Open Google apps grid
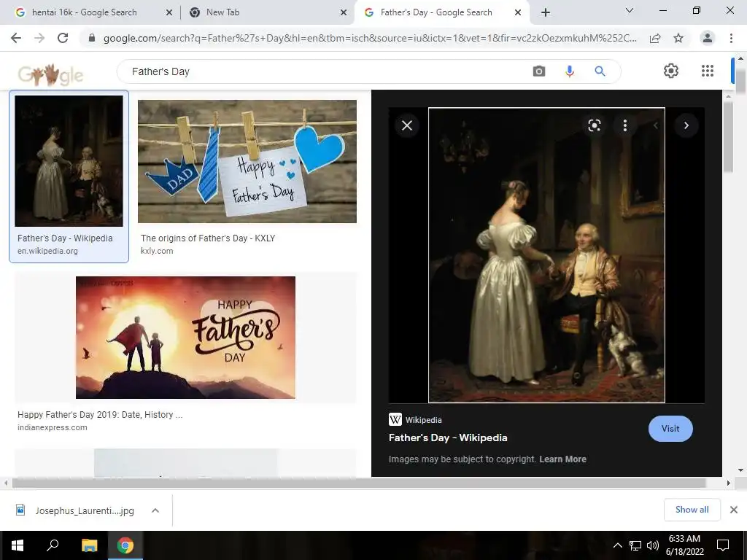The height and width of the screenshot is (560, 747). click(708, 71)
